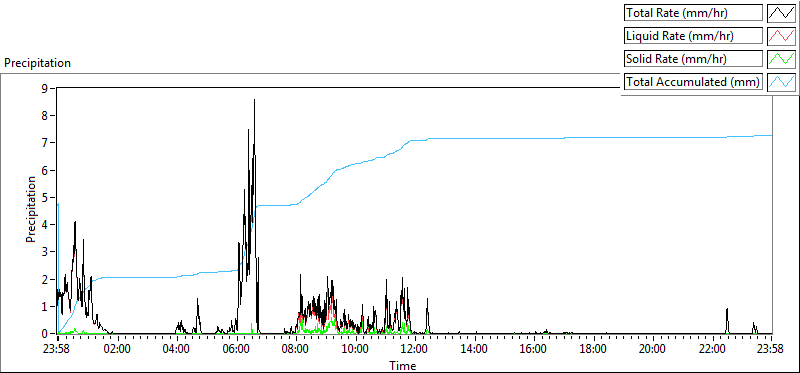Click the y-axis value 3
This screenshot has width=800, height=373.
(44, 252)
